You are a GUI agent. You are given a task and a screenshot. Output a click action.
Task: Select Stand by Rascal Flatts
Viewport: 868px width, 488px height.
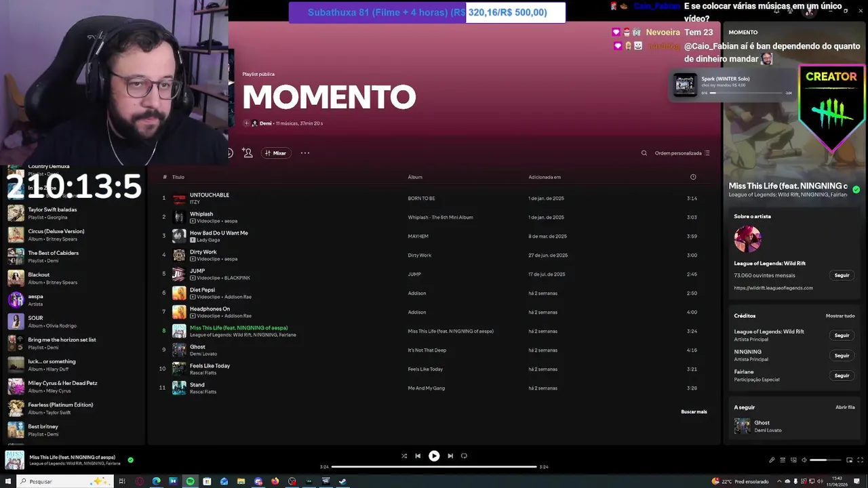434,388
